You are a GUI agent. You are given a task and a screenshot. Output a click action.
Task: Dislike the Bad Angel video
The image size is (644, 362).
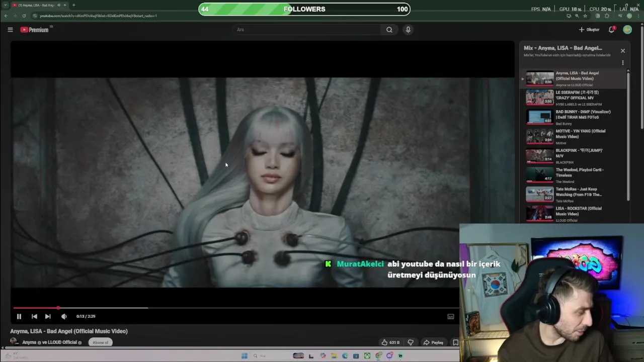click(x=411, y=342)
